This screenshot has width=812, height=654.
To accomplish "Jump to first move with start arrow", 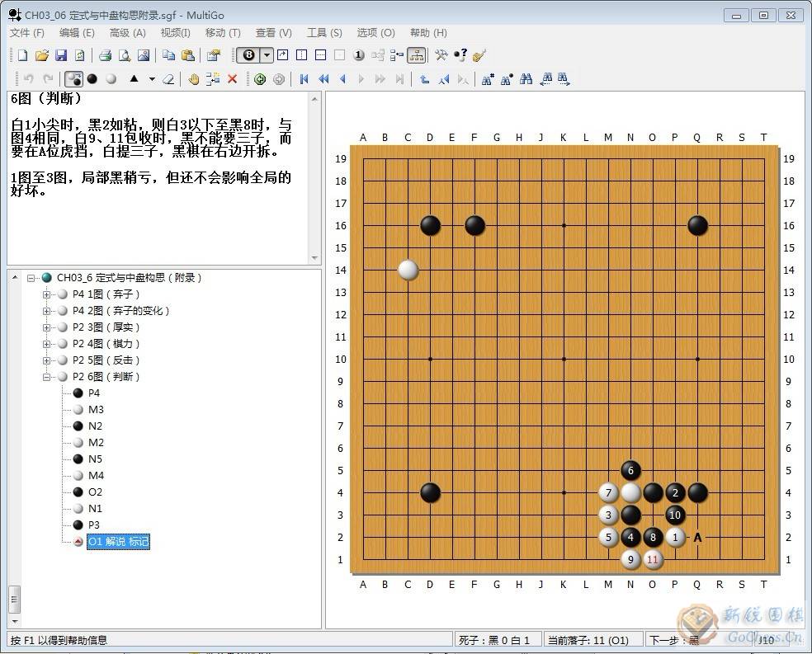I will (x=304, y=79).
